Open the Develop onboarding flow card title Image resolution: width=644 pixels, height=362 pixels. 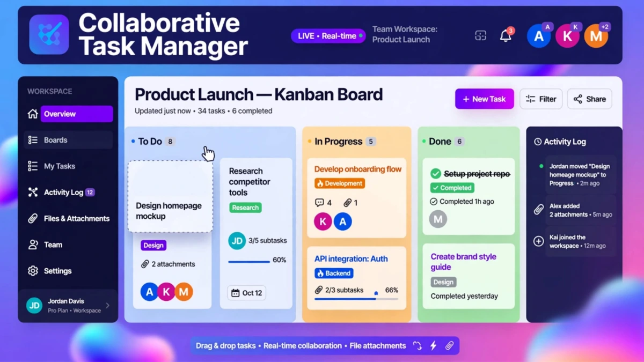(x=358, y=169)
